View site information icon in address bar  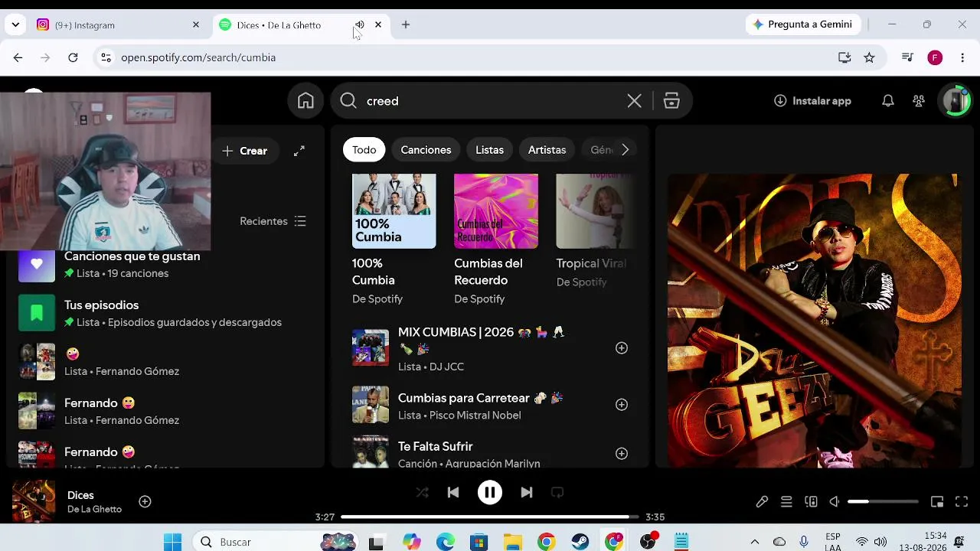(x=106, y=57)
